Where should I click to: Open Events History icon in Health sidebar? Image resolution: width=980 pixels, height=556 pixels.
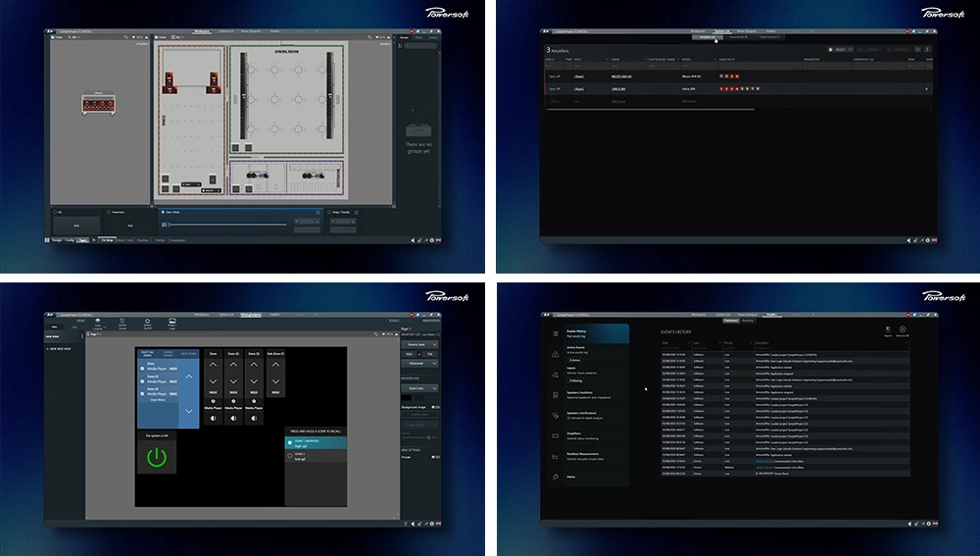(x=555, y=333)
